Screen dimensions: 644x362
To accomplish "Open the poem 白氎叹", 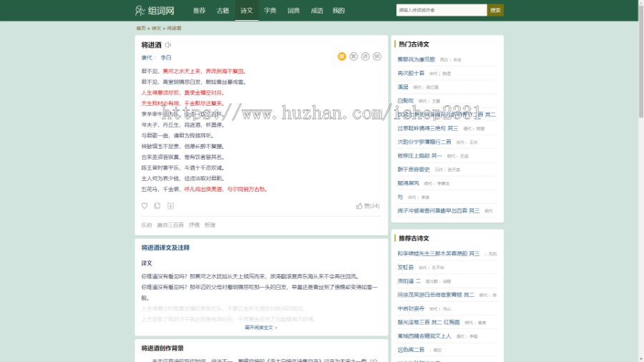I will click(406, 101).
